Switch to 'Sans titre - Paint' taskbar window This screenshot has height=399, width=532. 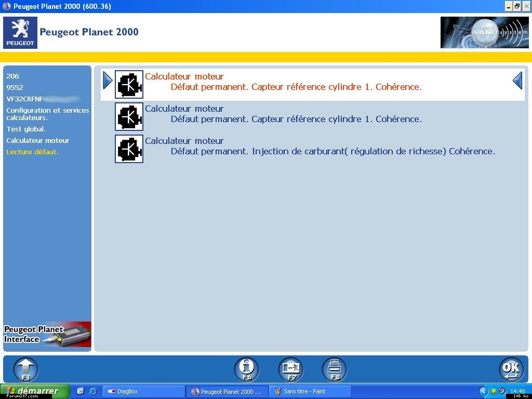(310, 391)
